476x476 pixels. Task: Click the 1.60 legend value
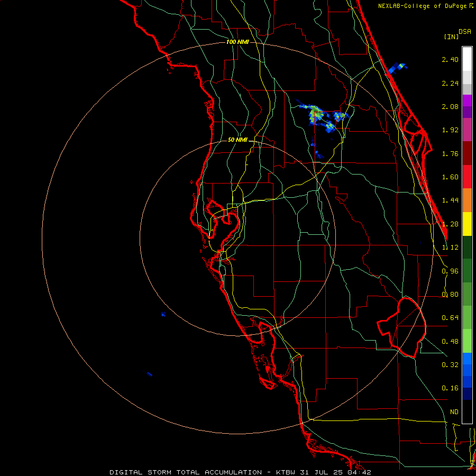(x=450, y=177)
